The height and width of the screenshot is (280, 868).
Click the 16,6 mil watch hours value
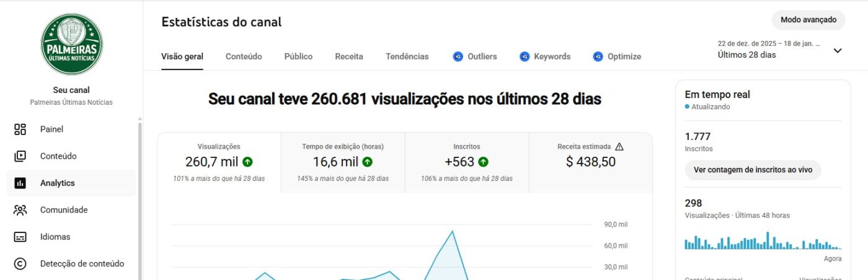(x=335, y=162)
